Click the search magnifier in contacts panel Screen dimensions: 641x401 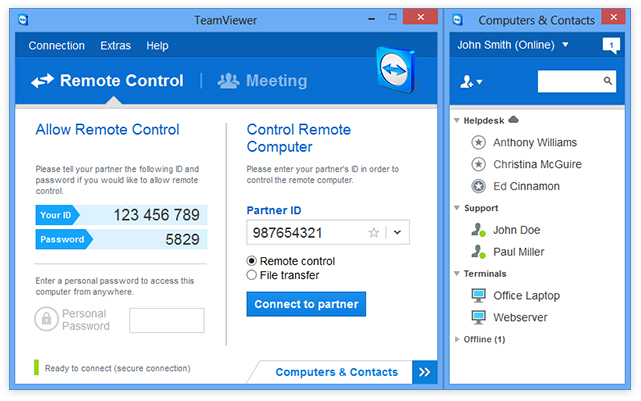click(608, 81)
